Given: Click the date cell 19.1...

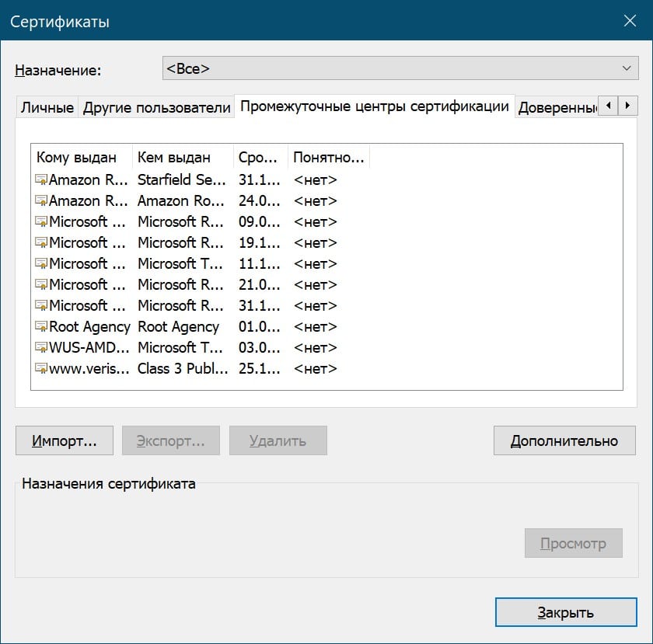Looking at the screenshot, I should 259,242.
